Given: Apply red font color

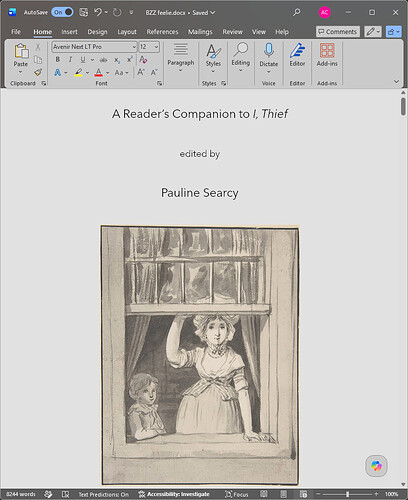Looking at the screenshot, I should [99, 72].
